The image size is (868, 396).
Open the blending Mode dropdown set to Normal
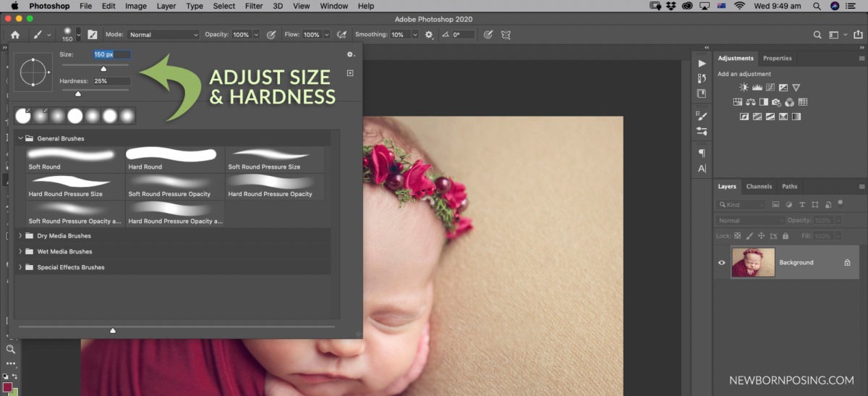(x=163, y=35)
